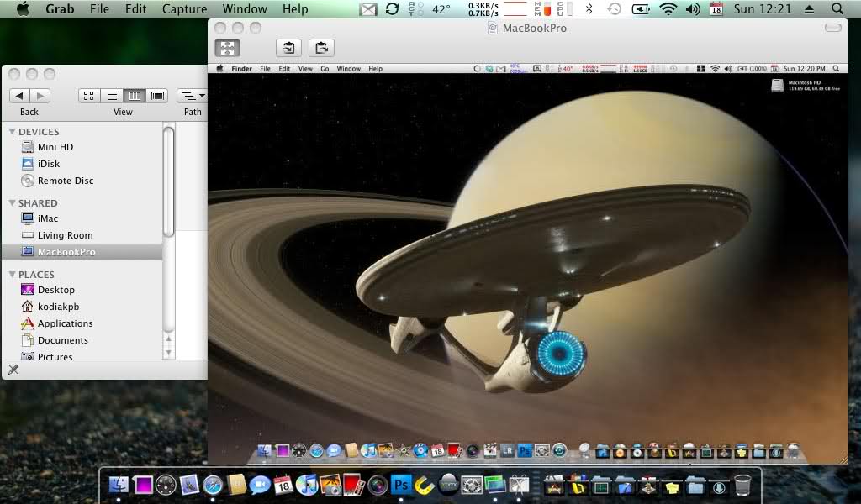Click network speed indicator in menu bar
This screenshot has height=504, width=861.
pyautogui.click(x=483, y=8)
